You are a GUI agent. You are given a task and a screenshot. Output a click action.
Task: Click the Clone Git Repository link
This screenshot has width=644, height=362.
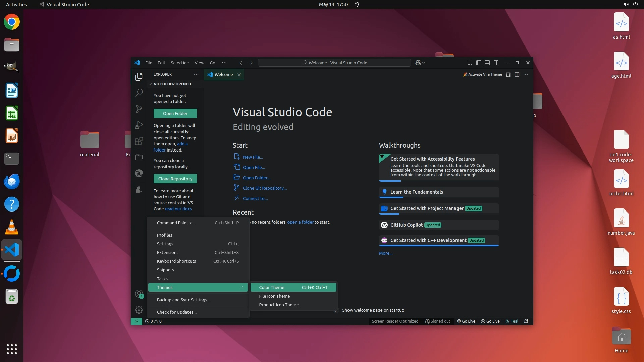[264, 188]
